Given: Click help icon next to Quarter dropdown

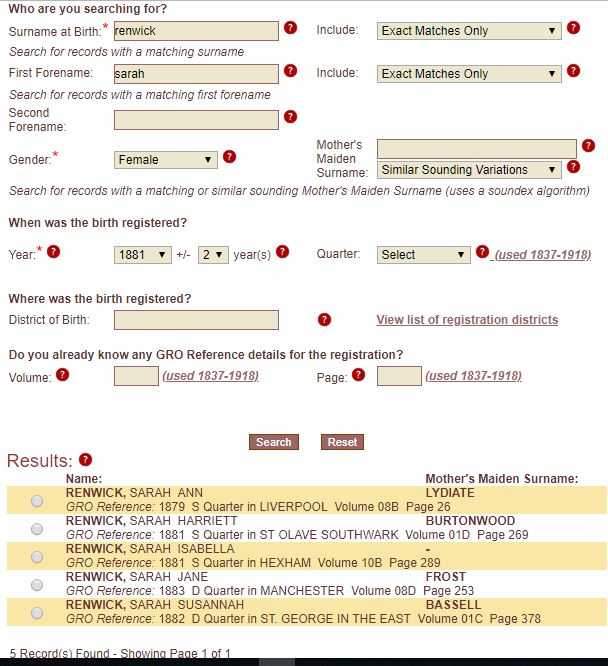Looking at the screenshot, I should [x=482, y=252].
